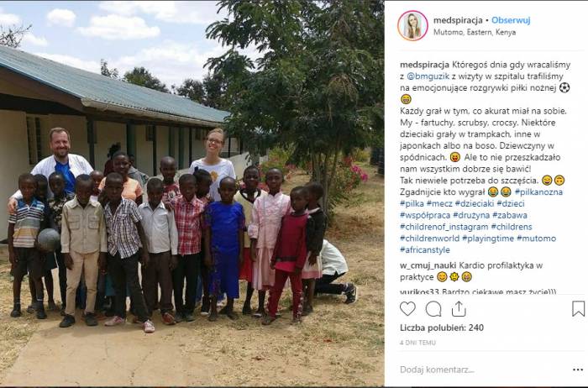Open the #playingtime hashtag

coord(487,238)
